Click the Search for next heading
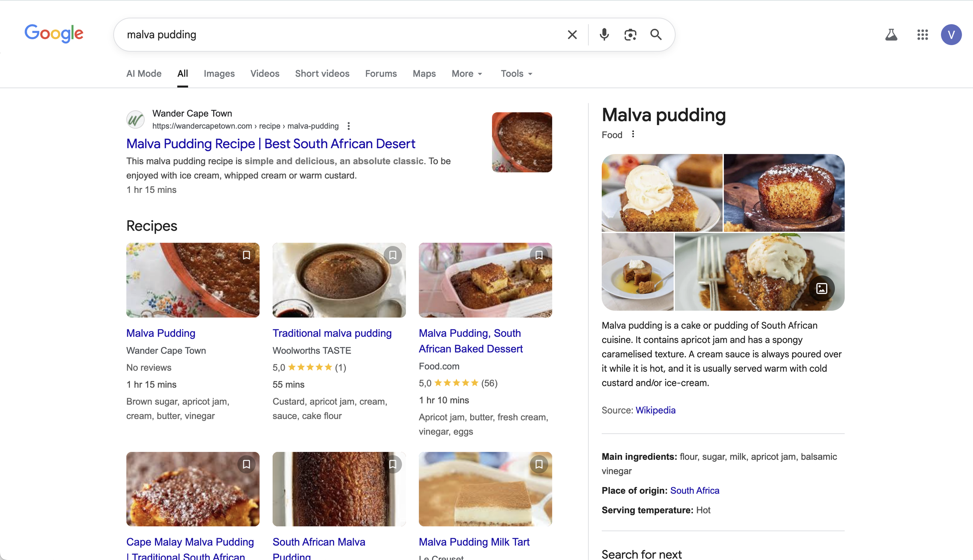Image resolution: width=973 pixels, height=560 pixels. coord(641,554)
